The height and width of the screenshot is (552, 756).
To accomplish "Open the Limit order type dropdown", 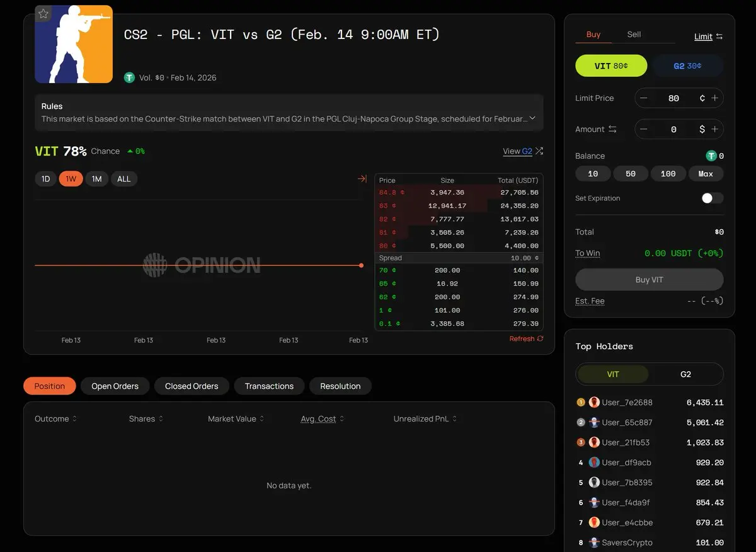I will 708,37.
